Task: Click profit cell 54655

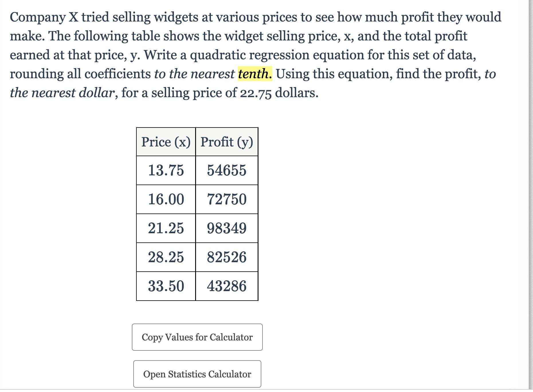Action: click(227, 170)
